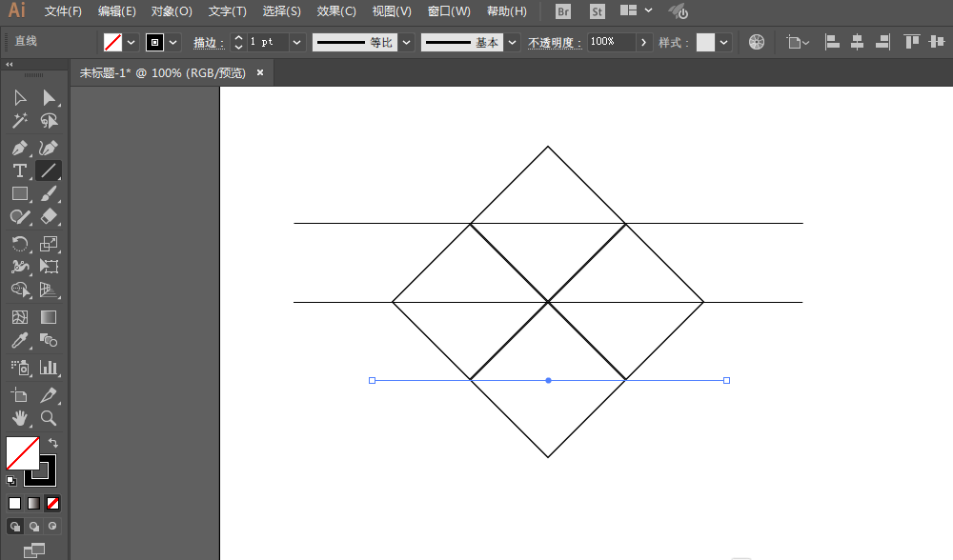Swap fill and stroke colors
Screen dimensions: 953x560
coord(53,443)
